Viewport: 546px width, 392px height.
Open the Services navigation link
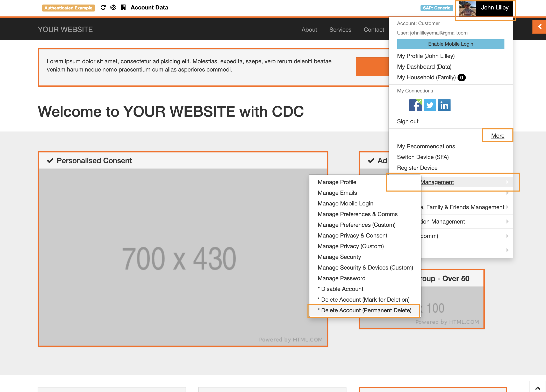click(340, 30)
